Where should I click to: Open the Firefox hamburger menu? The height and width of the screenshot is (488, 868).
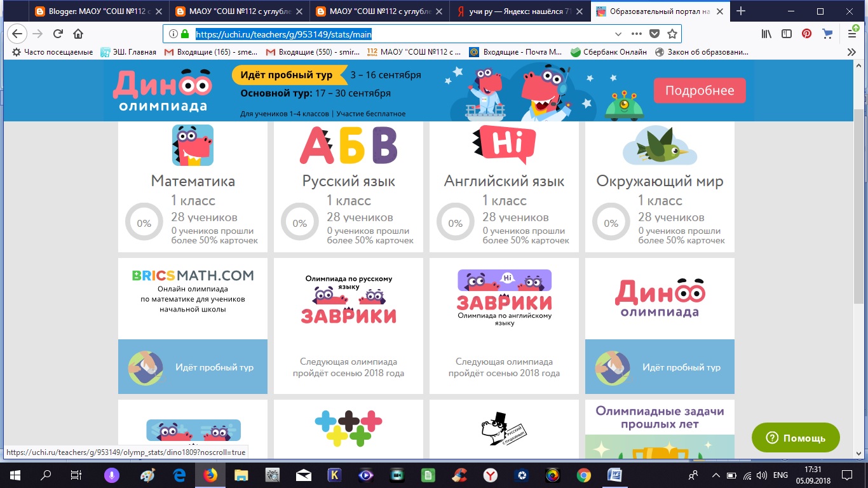(x=853, y=33)
